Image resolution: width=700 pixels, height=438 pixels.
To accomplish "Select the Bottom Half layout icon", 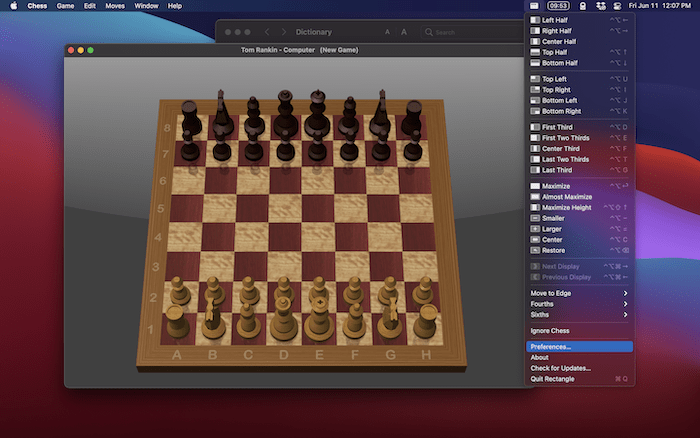I will tap(535, 63).
